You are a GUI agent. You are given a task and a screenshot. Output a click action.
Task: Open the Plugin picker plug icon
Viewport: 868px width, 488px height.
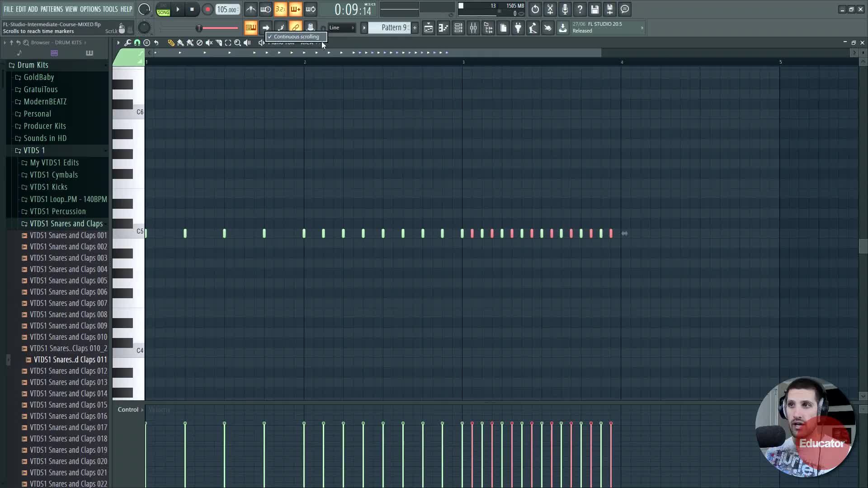(518, 28)
